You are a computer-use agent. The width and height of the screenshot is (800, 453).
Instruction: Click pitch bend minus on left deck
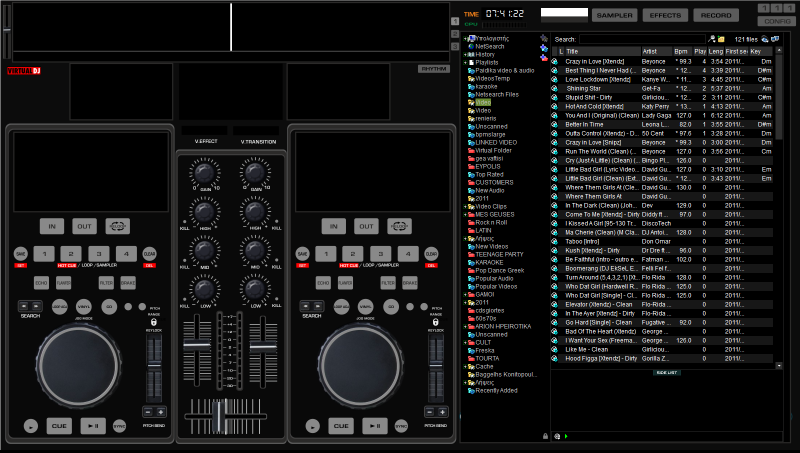148,412
